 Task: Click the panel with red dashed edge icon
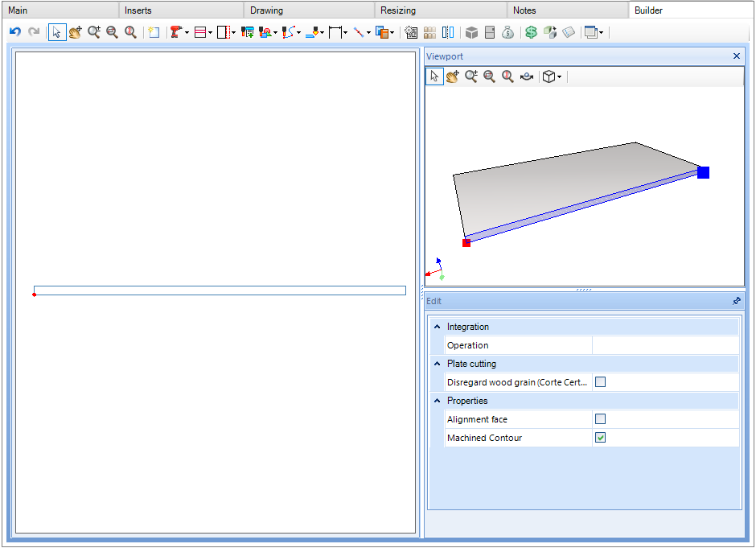coord(224,32)
